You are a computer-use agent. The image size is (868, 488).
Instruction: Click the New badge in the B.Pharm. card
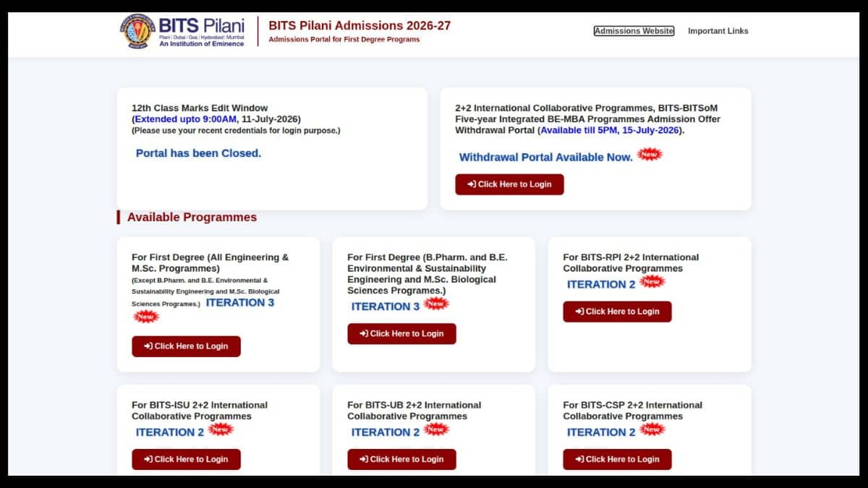pos(436,304)
